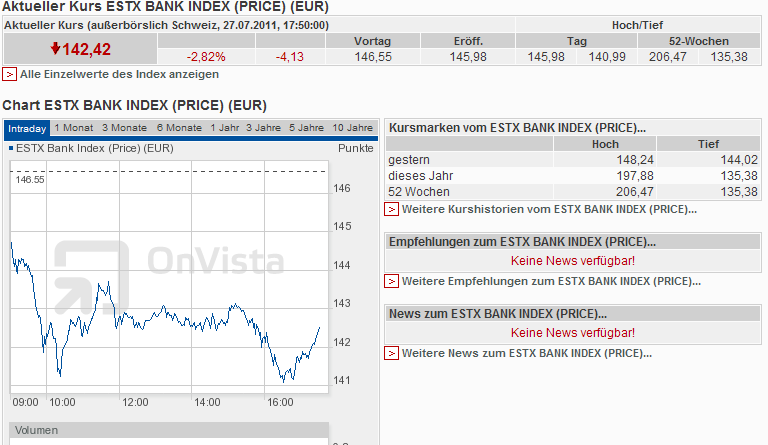Click the Aktueller Kurs außerbörslich Schweiz timestamp
This screenshot has width=768, height=445.
167,25
